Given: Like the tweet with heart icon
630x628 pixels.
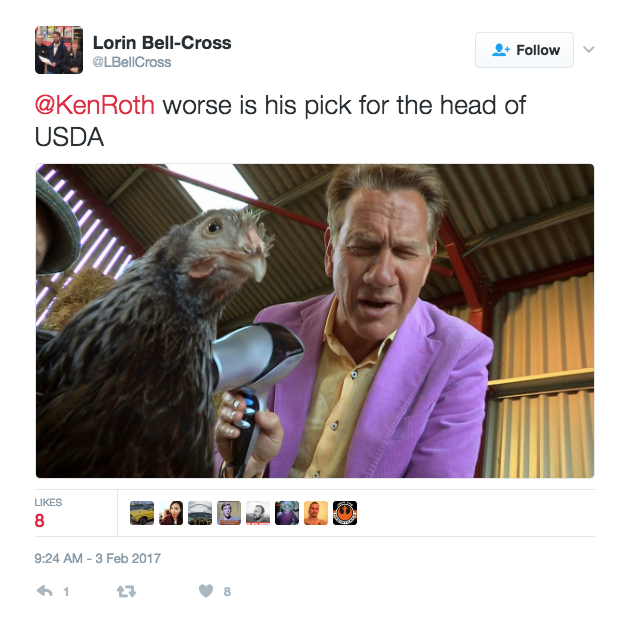Looking at the screenshot, I should pos(206,591).
